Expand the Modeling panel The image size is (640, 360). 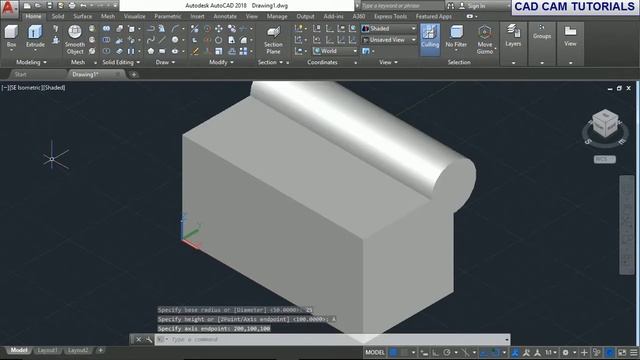coord(31,62)
